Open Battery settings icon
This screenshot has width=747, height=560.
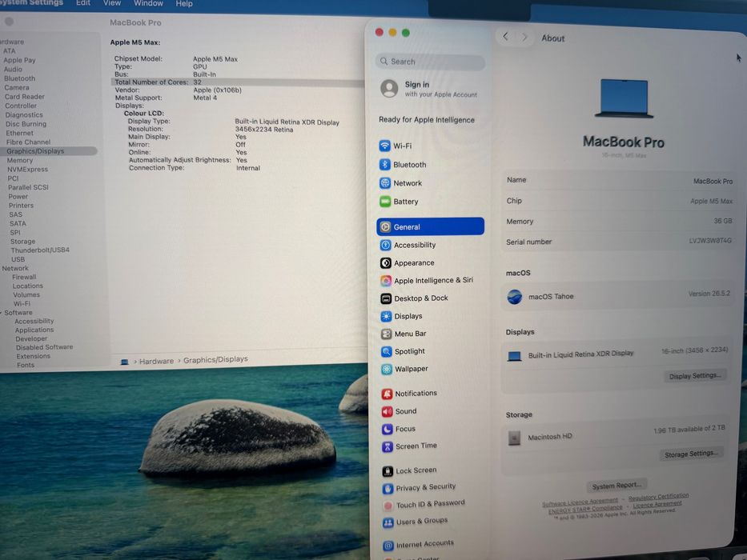coord(385,202)
